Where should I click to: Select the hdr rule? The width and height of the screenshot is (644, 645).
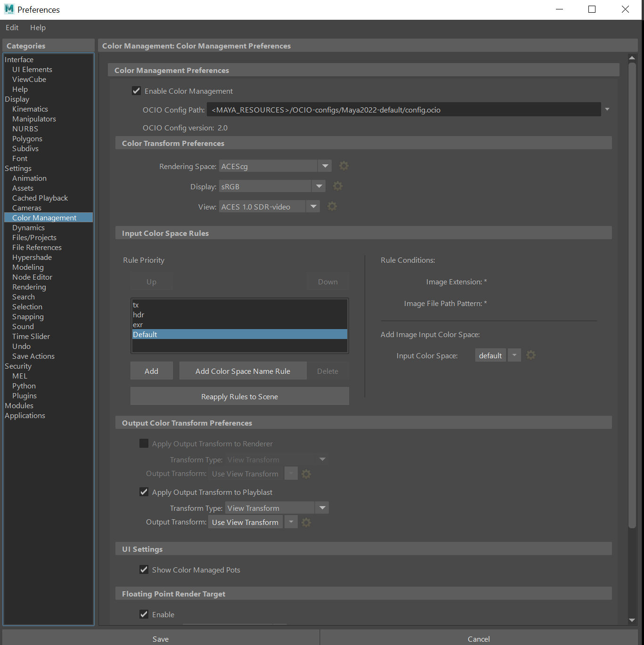pyautogui.click(x=240, y=314)
